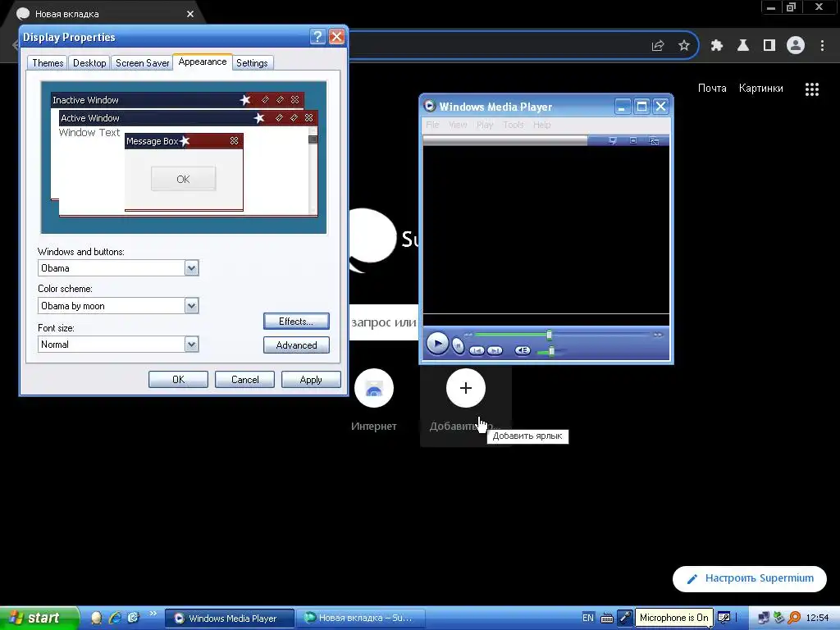Open File menu in Windows Media Player
Screen dimensions: 840x630
coord(432,125)
